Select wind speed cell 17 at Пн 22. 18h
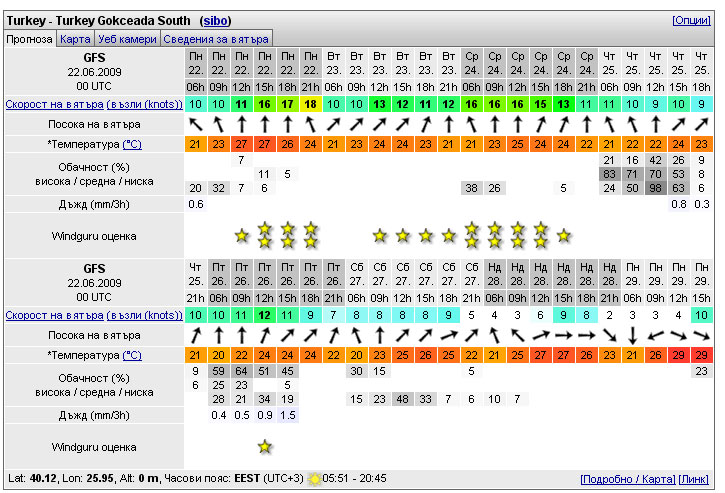 point(288,104)
